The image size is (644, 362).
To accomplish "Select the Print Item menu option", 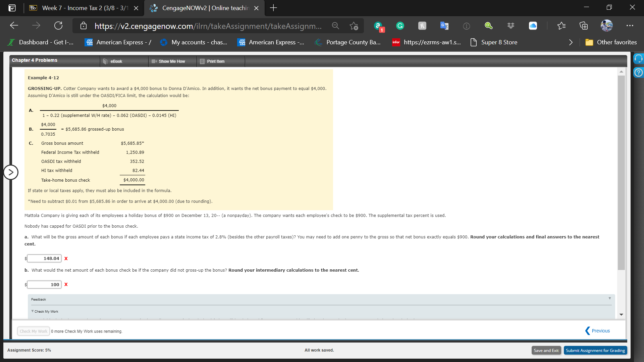I will pos(216,61).
